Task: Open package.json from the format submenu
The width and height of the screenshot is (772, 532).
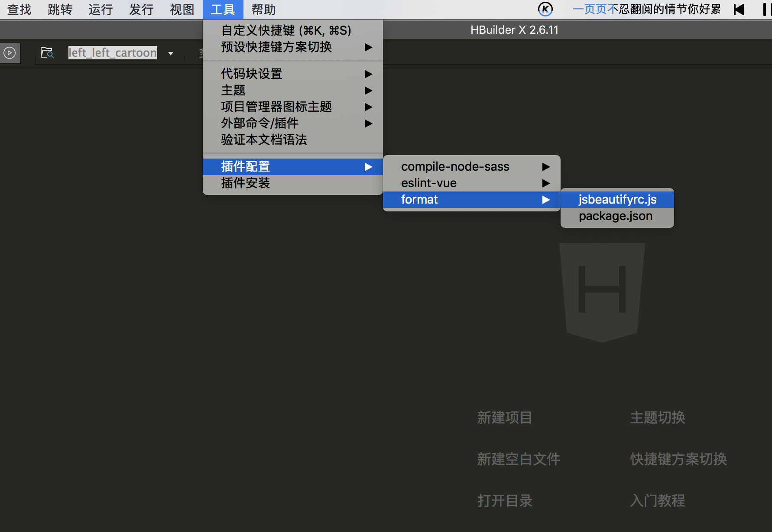Action: point(617,216)
